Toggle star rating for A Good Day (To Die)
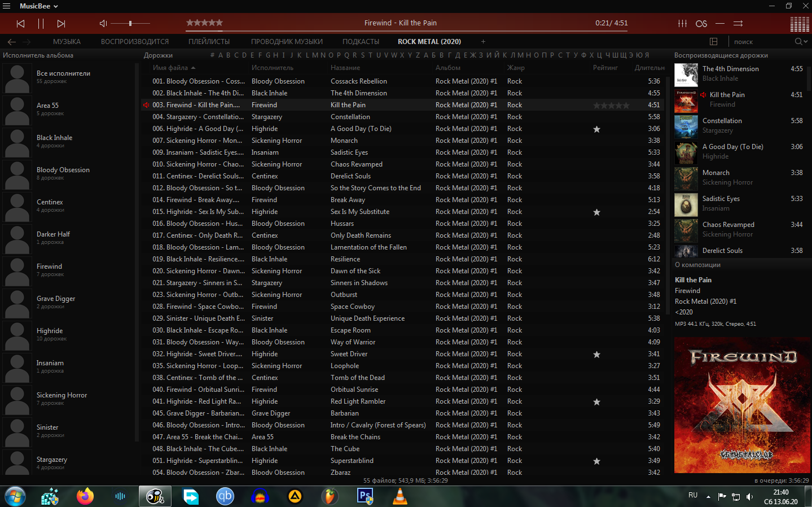This screenshot has width=812, height=507. (596, 129)
